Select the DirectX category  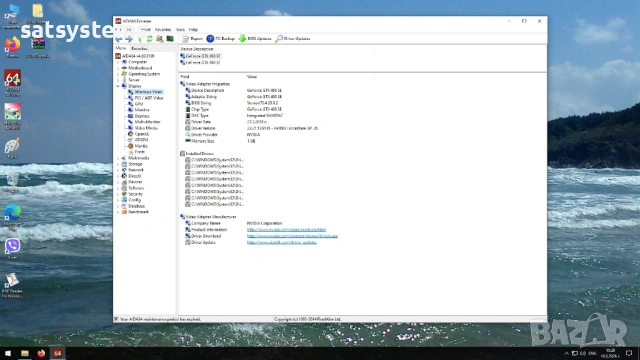click(x=131, y=176)
